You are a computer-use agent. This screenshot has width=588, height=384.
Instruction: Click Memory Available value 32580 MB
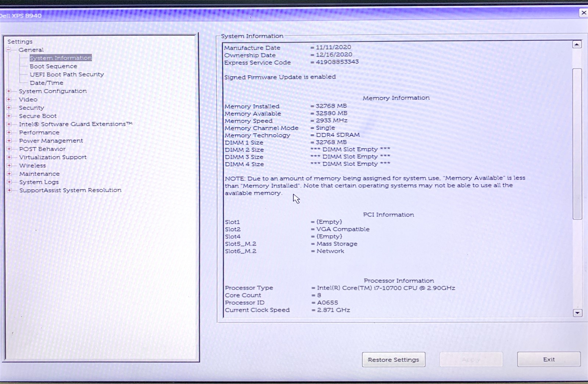coord(331,113)
